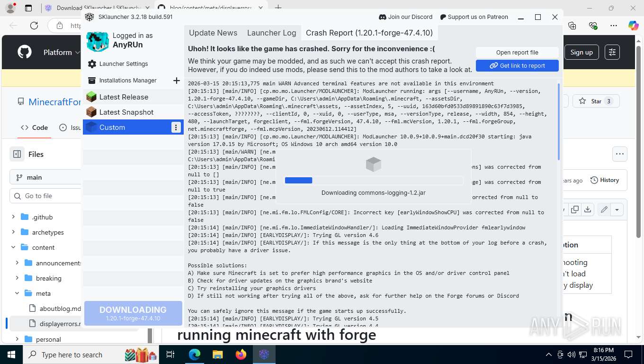Open a new Edge browser tab
Viewport: 644px width, 364px height.
(x=278, y=8)
